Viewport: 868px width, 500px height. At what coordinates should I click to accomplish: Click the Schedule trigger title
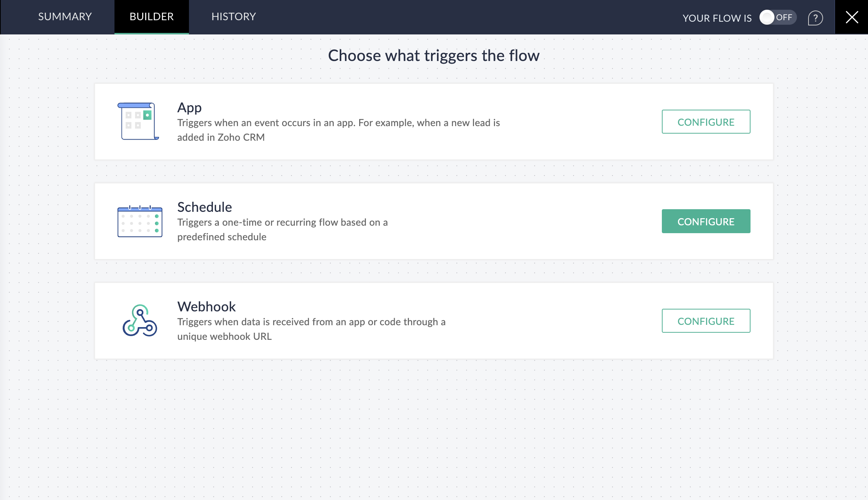(204, 207)
